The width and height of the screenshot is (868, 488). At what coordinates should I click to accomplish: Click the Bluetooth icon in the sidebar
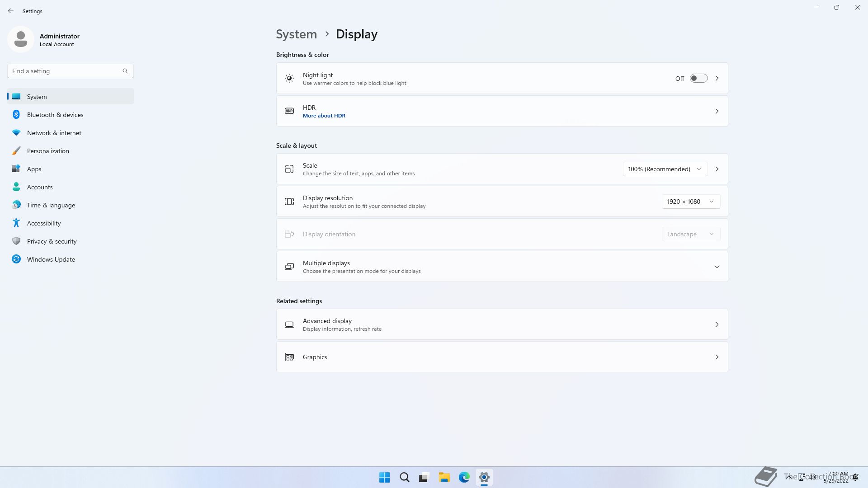tap(16, 115)
